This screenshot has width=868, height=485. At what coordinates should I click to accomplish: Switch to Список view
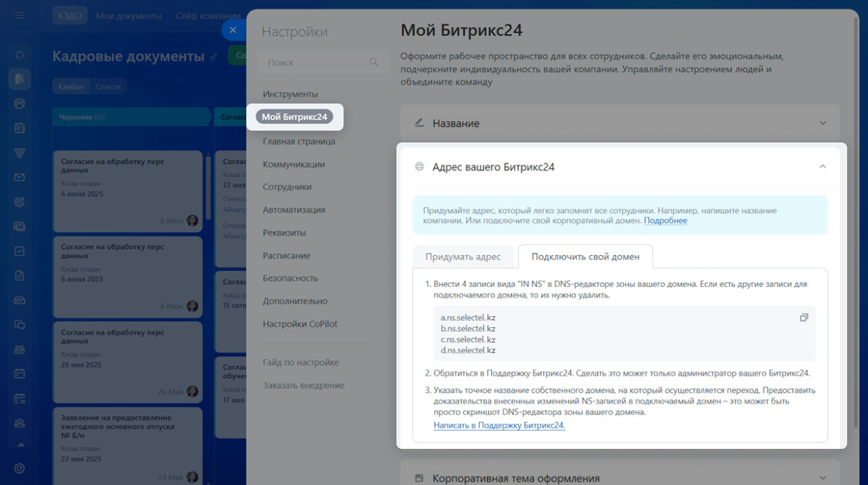click(x=108, y=86)
